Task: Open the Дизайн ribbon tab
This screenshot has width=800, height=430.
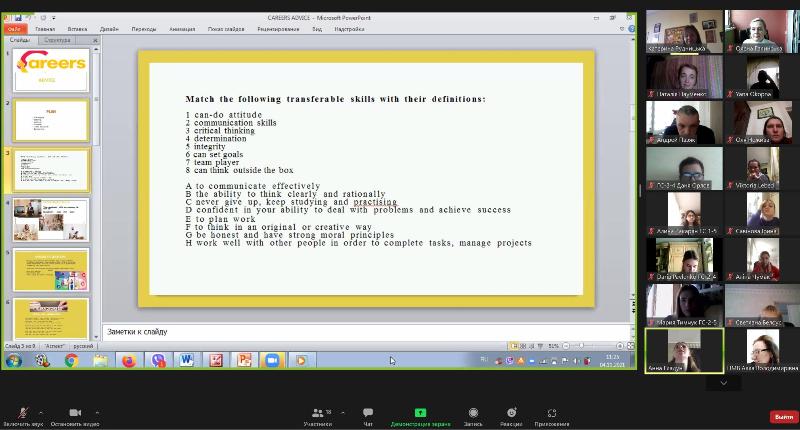Action: (x=109, y=29)
